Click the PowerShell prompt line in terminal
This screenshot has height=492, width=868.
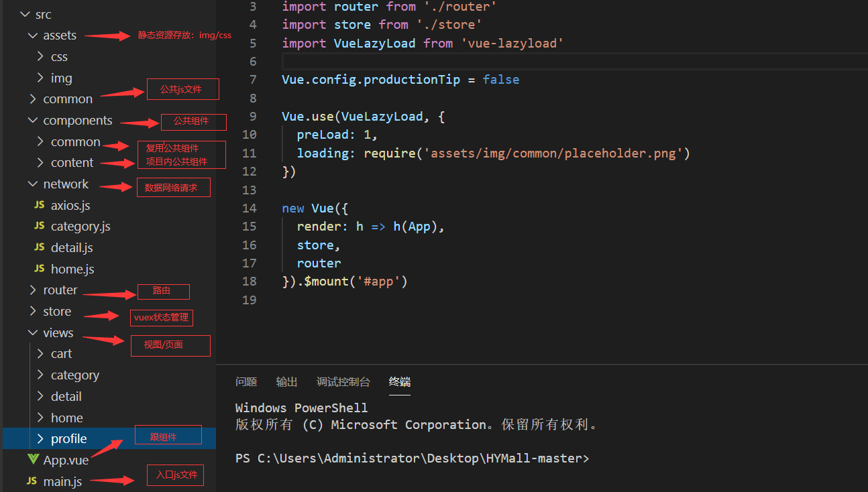click(x=413, y=459)
